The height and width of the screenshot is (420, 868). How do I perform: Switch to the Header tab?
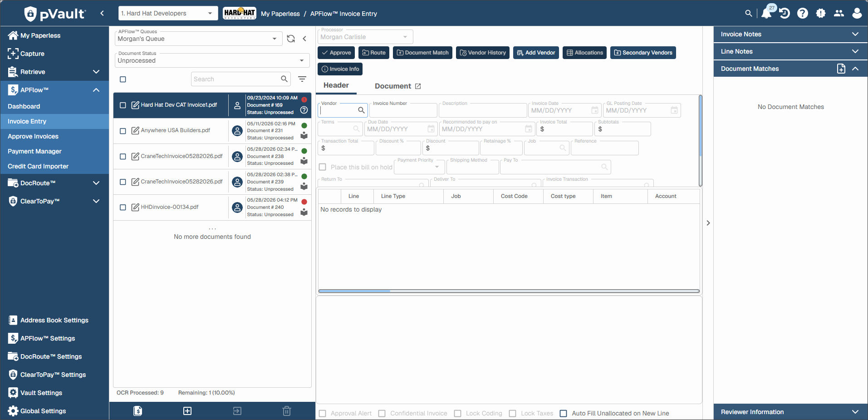coord(336,85)
